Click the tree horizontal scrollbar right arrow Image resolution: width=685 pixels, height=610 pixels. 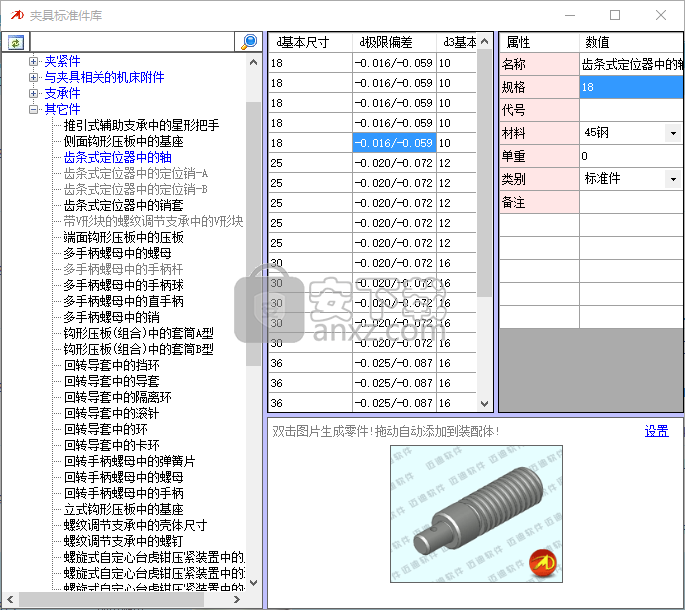pyautogui.click(x=237, y=600)
